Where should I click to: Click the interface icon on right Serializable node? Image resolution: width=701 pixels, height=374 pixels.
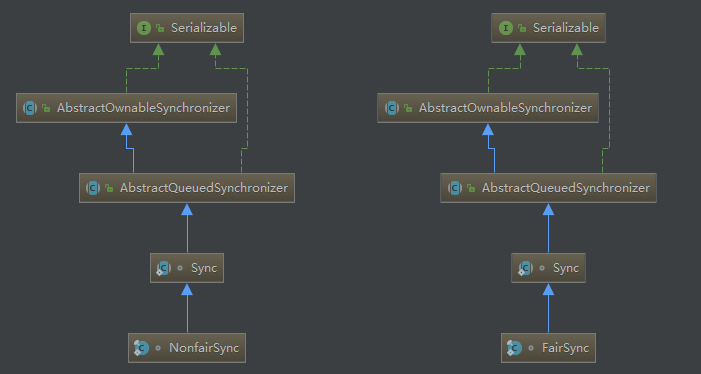tap(506, 28)
